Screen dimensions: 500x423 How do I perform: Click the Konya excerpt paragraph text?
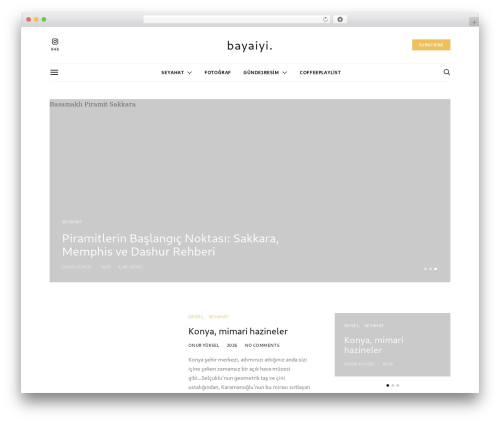(x=249, y=373)
